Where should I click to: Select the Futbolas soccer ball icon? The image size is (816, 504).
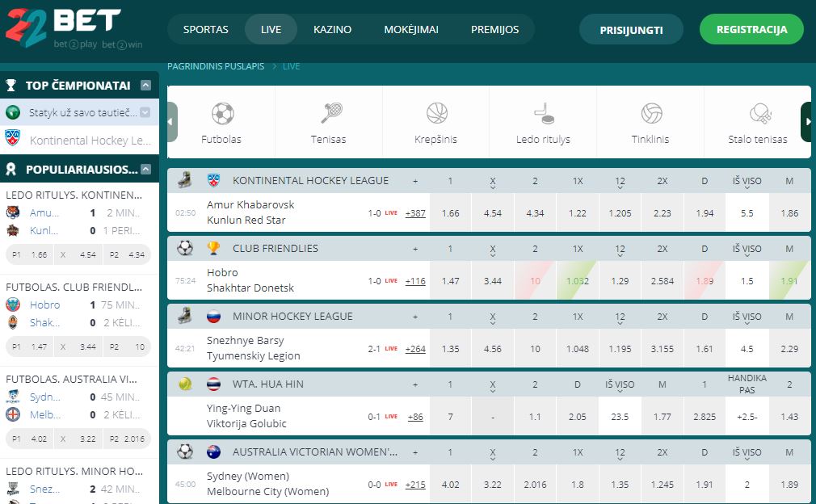tap(223, 113)
